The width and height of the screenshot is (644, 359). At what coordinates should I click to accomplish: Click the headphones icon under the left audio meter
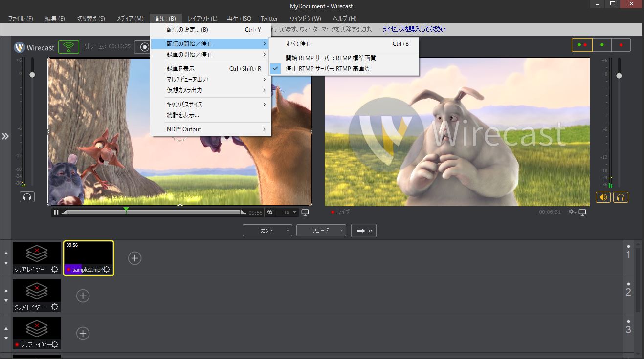[x=27, y=197]
